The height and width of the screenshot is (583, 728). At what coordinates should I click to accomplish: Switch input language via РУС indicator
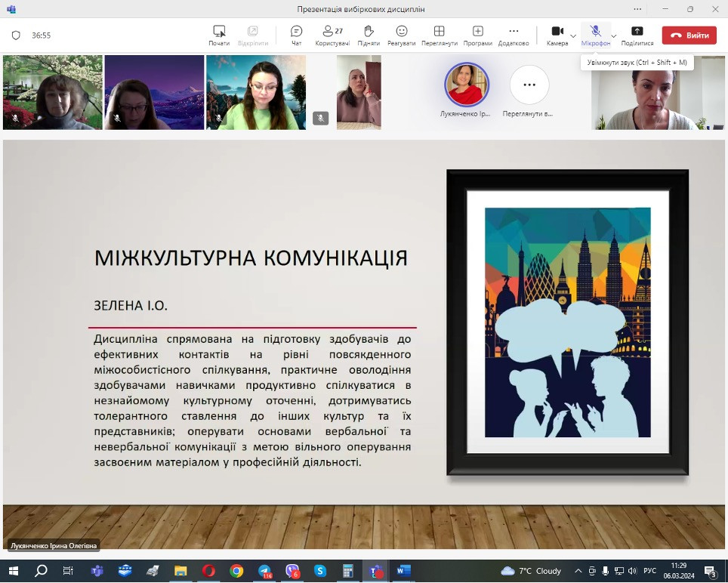(649, 571)
